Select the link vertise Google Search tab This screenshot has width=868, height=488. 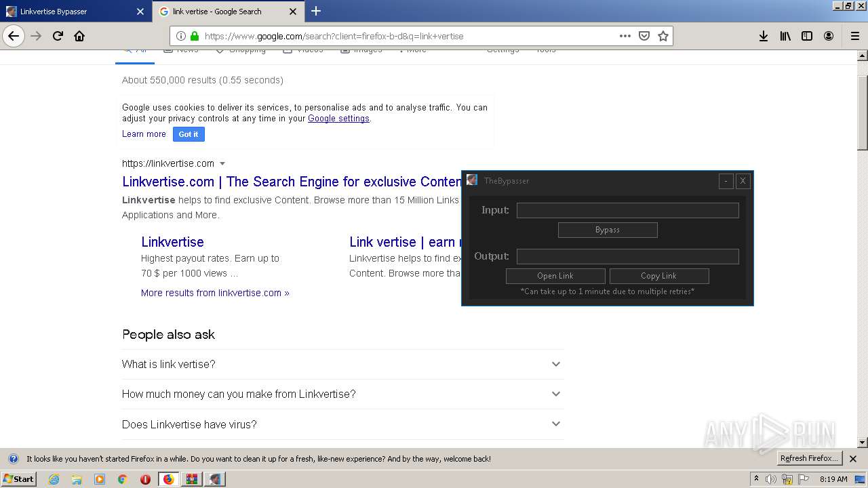coord(229,12)
